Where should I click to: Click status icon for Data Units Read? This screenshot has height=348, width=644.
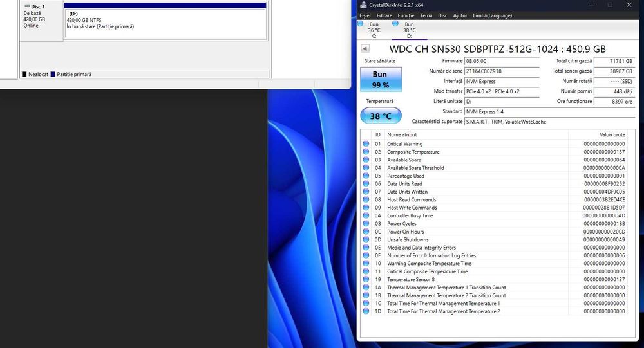click(366, 184)
